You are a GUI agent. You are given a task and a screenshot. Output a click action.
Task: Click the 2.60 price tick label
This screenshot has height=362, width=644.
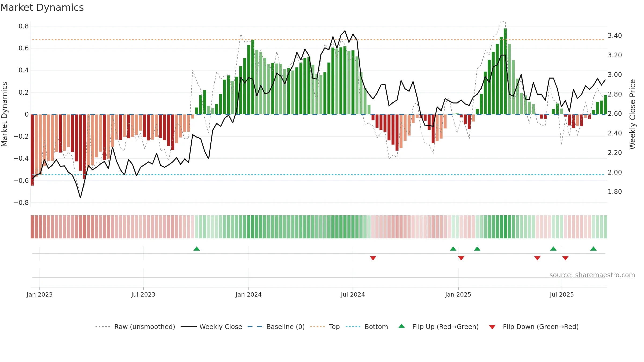[615, 114]
